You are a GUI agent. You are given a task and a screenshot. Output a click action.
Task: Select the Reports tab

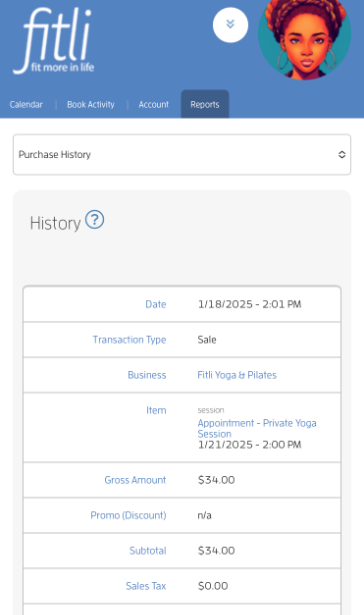205,104
